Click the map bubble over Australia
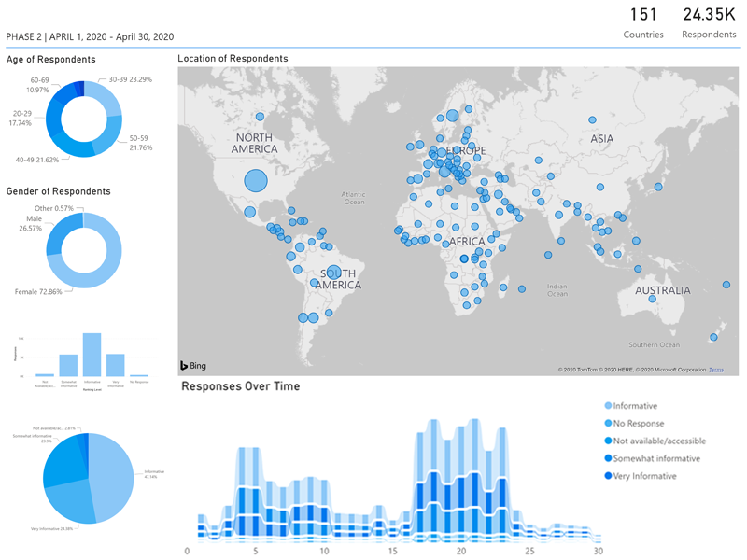747x560 pixels. (652, 300)
